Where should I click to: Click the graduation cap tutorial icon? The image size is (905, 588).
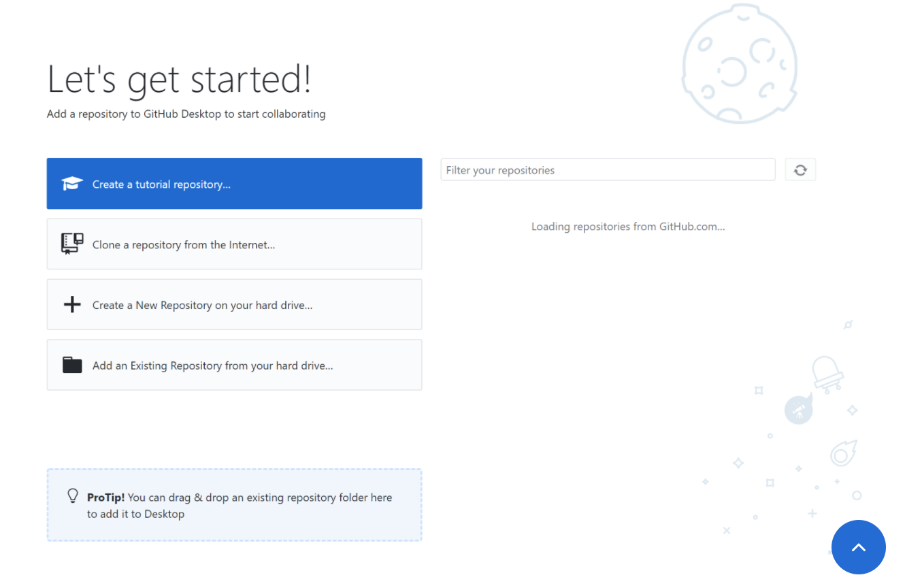(x=72, y=184)
